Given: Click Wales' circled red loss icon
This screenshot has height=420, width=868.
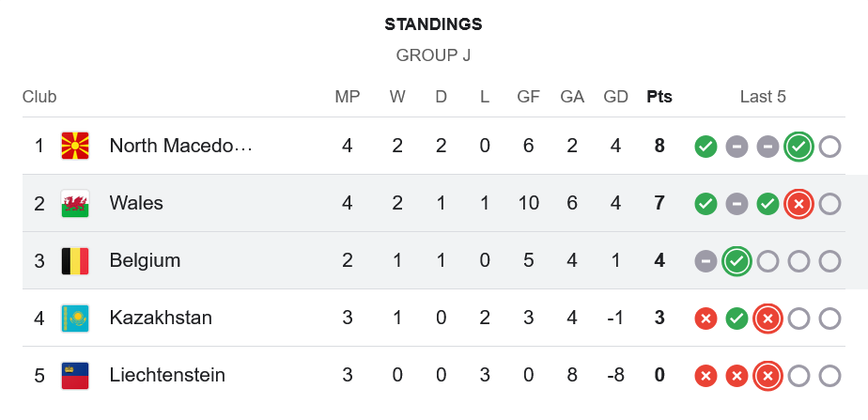Looking at the screenshot, I should pyautogui.click(x=798, y=204).
